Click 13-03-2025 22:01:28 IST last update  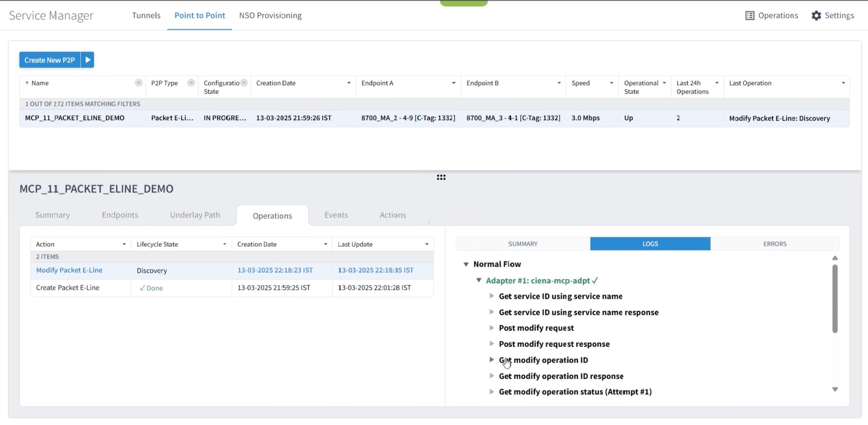pos(374,288)
